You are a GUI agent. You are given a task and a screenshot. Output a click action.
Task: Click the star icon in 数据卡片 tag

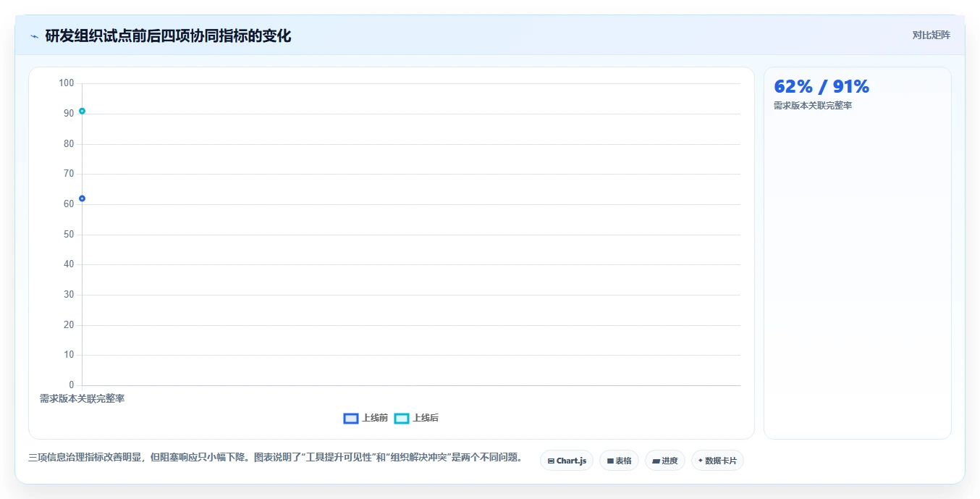pyautogui.click(x=701, y=461)
